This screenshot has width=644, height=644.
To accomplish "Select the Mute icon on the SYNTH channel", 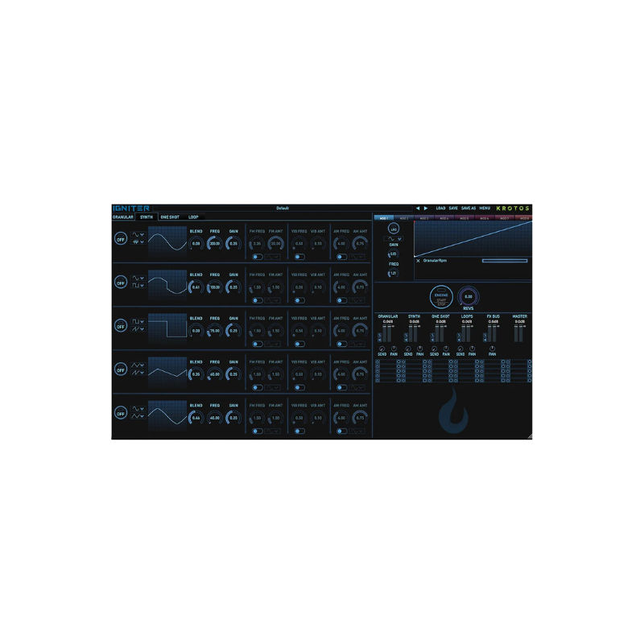I will point(406,340).
